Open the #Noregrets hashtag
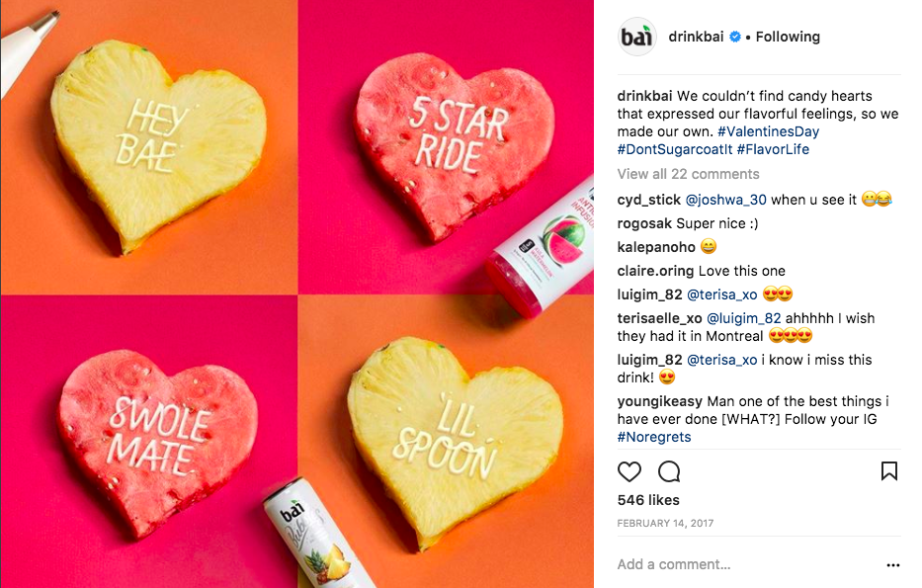This screenshot has width=922, height=588. click(654, 438)
